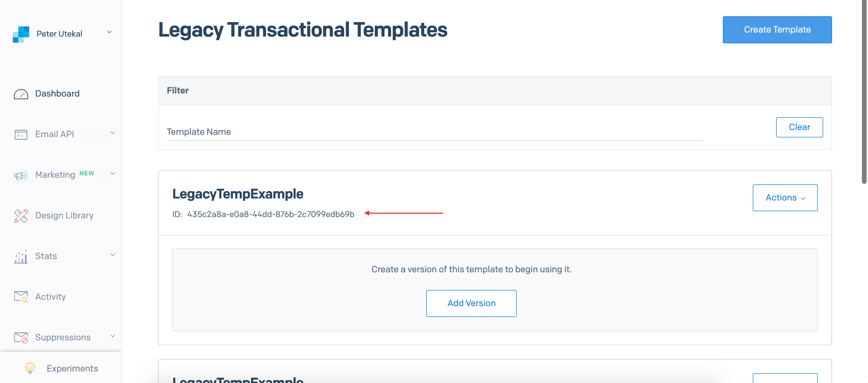
Task: Click the Design Library pencil-ruler icon
Action: click(x=21, y=216)
